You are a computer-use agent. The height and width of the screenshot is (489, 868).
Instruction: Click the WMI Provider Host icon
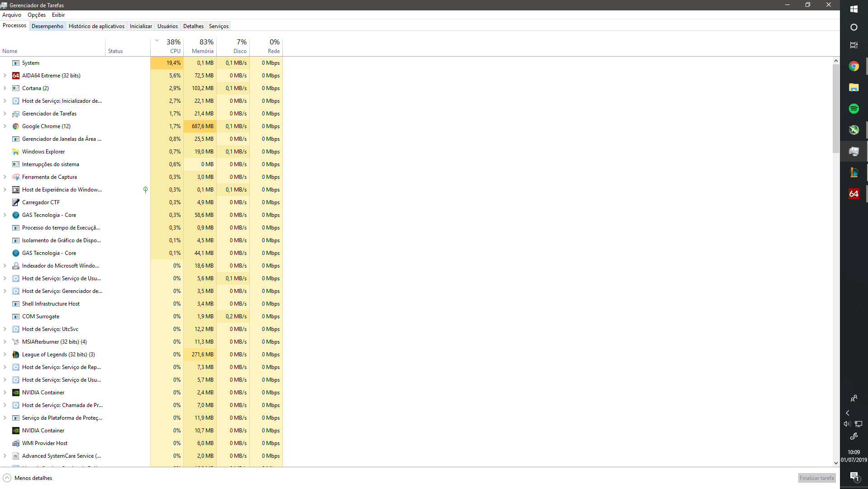pos(16,443)
